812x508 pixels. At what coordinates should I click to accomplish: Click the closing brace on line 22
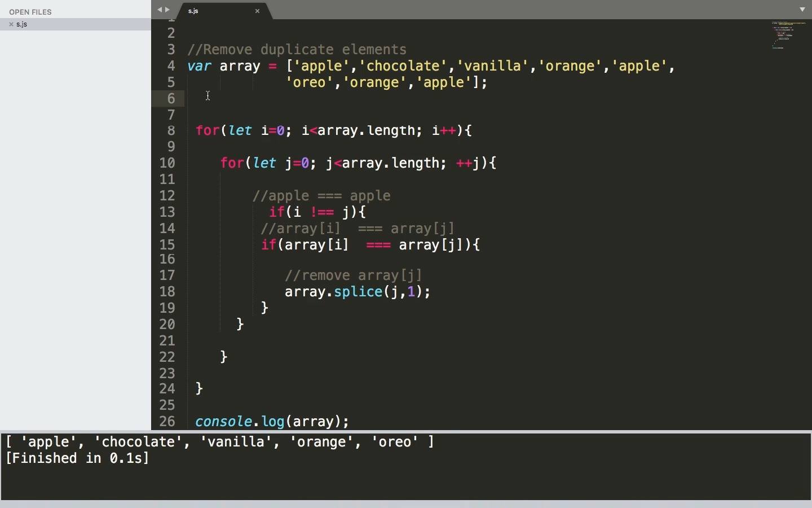[x=224, y=357]
